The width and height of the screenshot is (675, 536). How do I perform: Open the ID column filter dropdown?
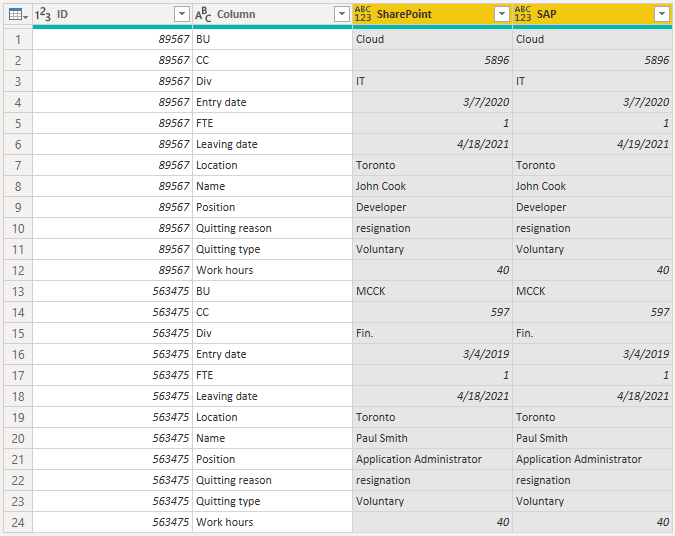coord(182,14)
